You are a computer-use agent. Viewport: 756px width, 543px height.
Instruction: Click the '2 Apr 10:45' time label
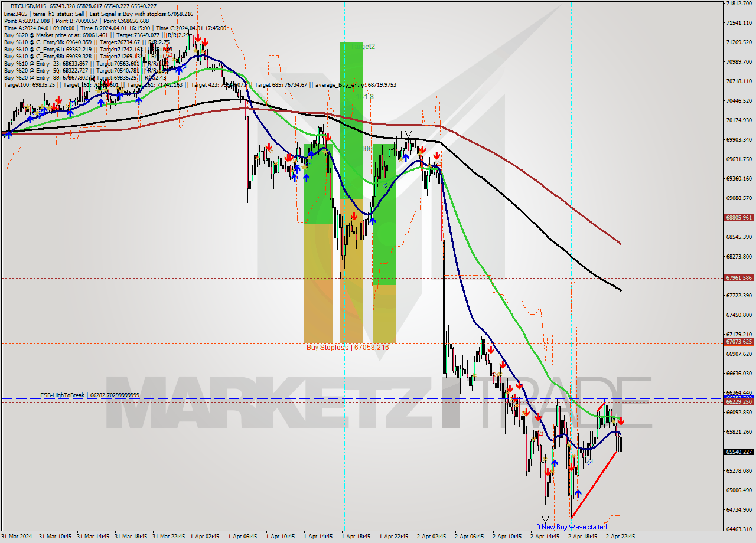click(x=507, y=537)
